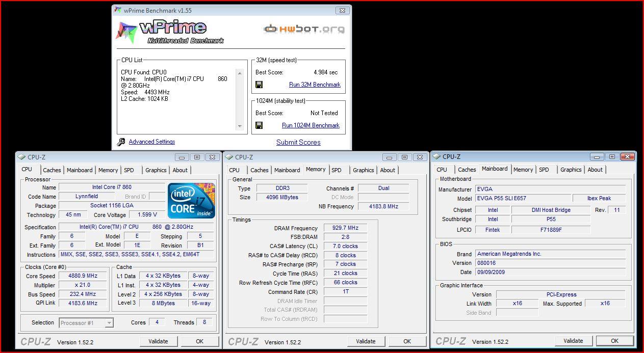Click the BIOS Date 09/09/2009

550,272
